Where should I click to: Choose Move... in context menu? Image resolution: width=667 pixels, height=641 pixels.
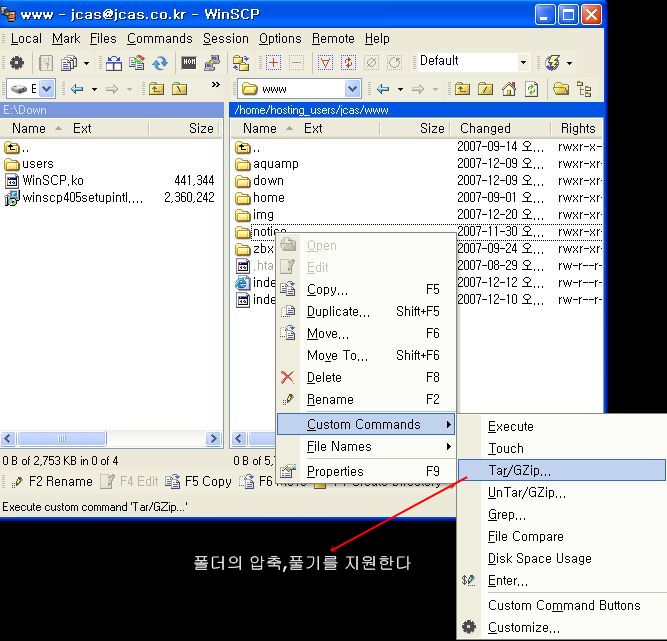[x=366, y=333]
